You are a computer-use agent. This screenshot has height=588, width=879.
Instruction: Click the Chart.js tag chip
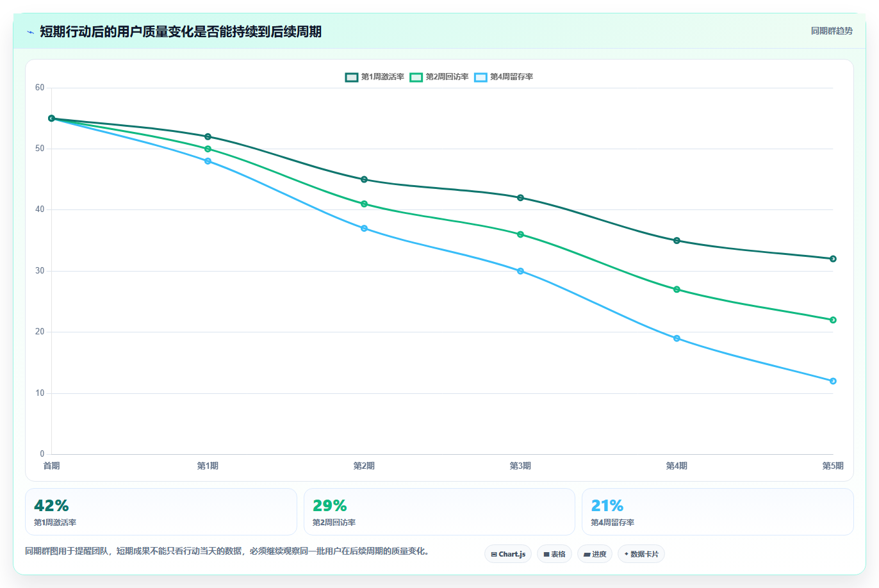[508, 554]
